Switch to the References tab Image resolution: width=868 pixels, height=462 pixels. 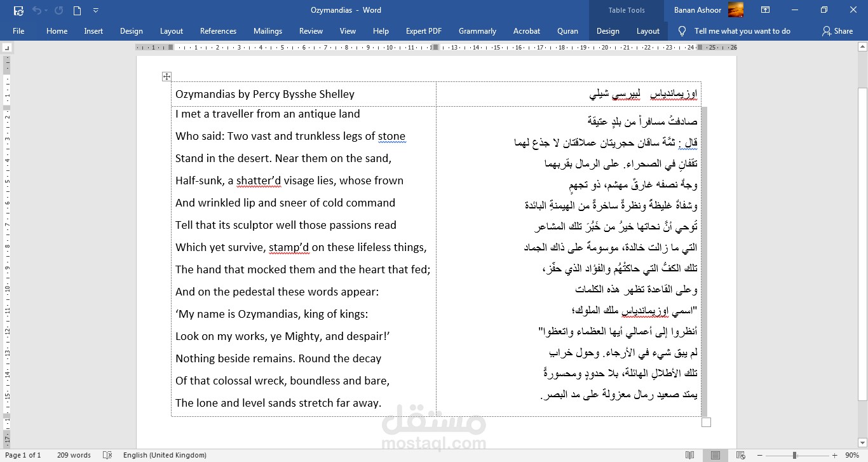[218, 31]
